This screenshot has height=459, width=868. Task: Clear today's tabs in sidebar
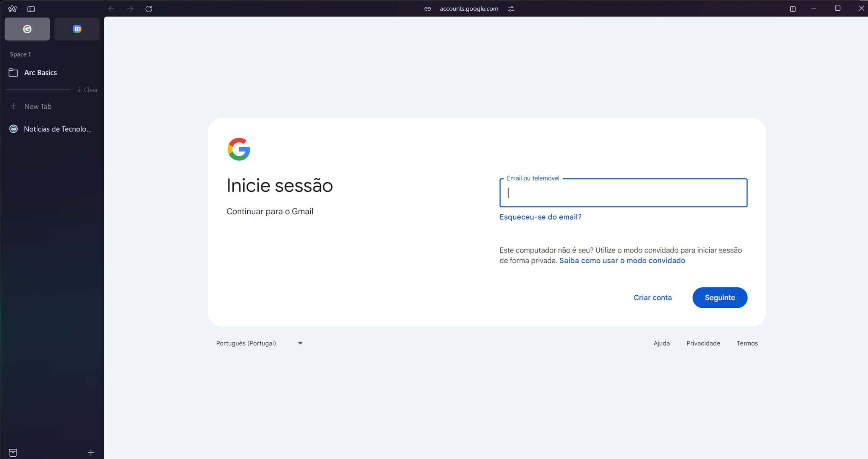tap(87, 90)
